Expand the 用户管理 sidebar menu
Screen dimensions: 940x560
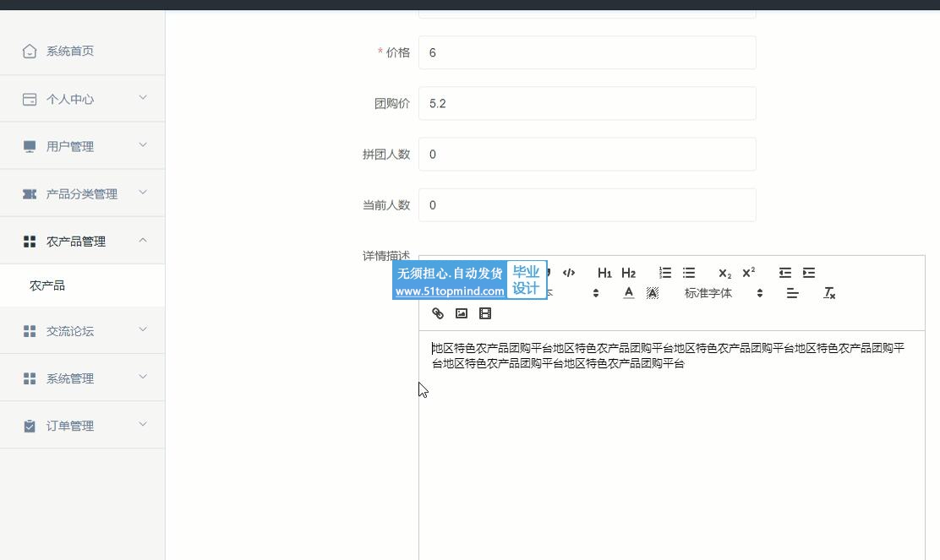click(82, 146)
